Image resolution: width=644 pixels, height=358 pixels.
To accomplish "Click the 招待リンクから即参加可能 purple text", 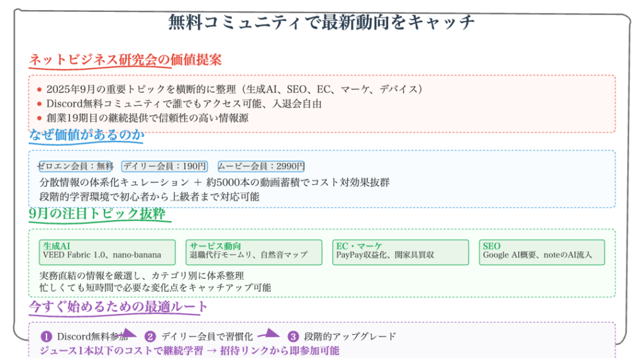I will click(280, 351).
